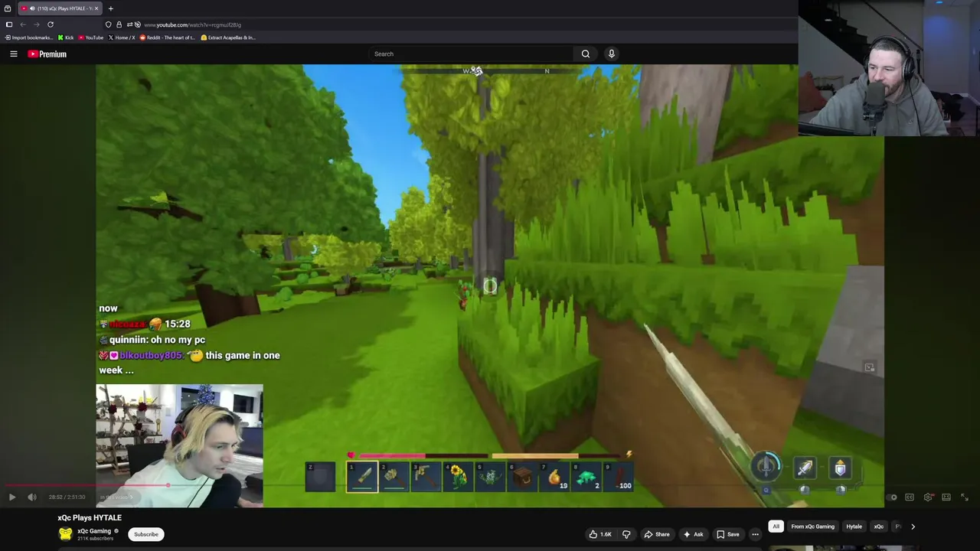
Task: Select hotbar slot 2 item
Action: click(394, 476)
